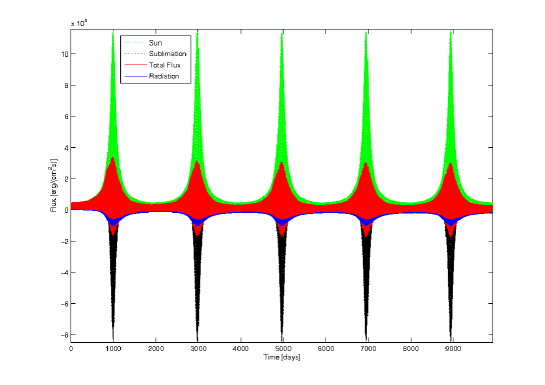
Task: Click the y-axis tick label 0
Action: (x=66, y=210)
